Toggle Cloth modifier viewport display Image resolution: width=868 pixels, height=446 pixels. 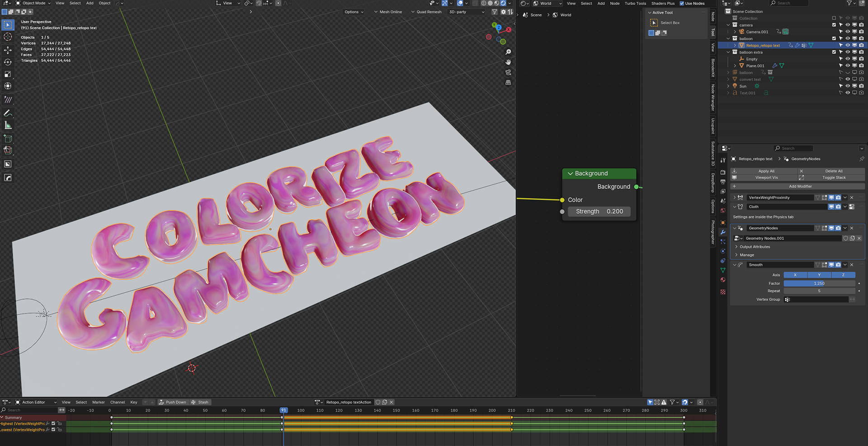tap(831, 207)
